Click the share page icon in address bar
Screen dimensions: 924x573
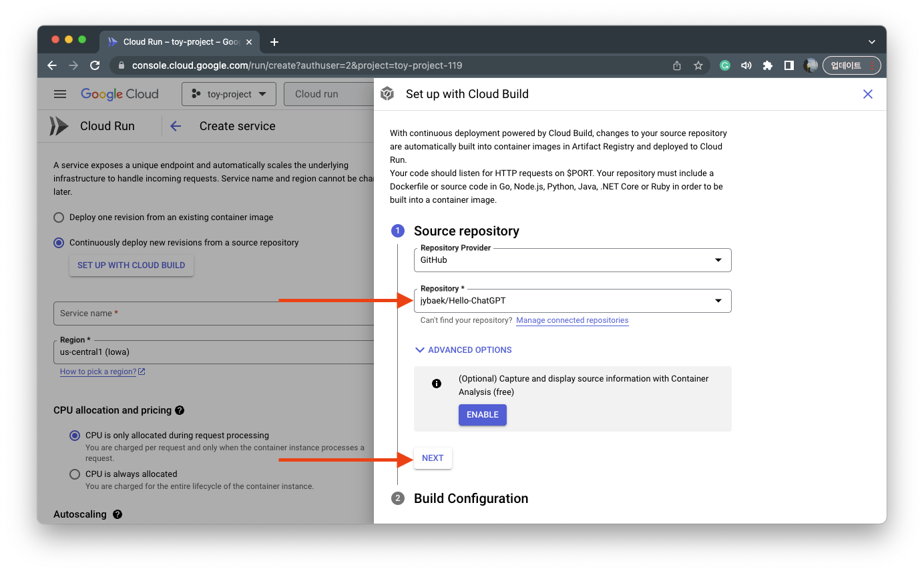click(677, 65)
